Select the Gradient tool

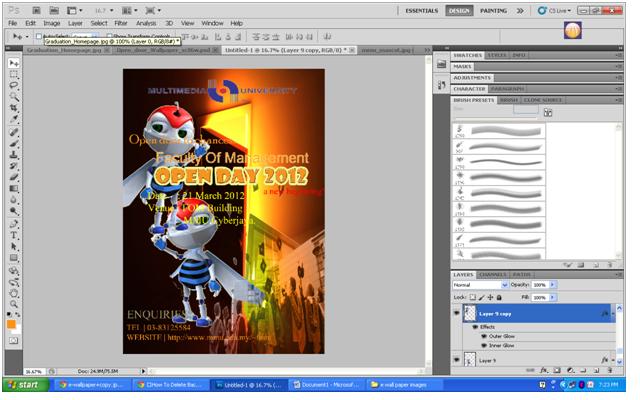(14, 189)
